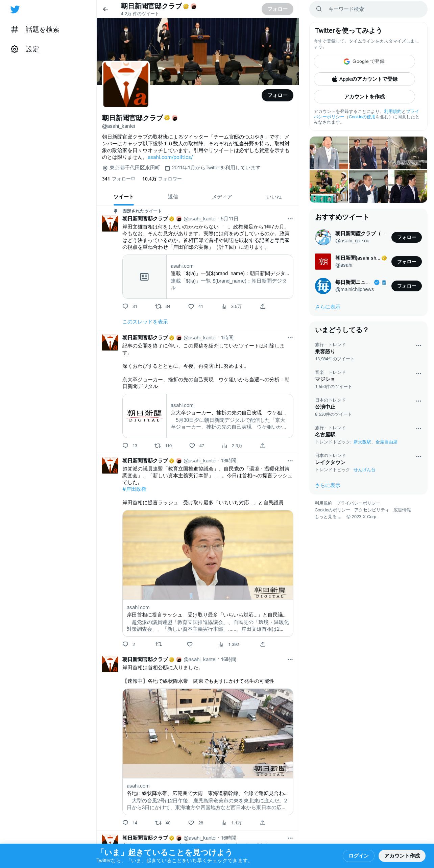This screenshot has height=868, width=434.
Task: Open 設定 settings in sidebar
Action: pyautogui.click(x=25, y=49)
